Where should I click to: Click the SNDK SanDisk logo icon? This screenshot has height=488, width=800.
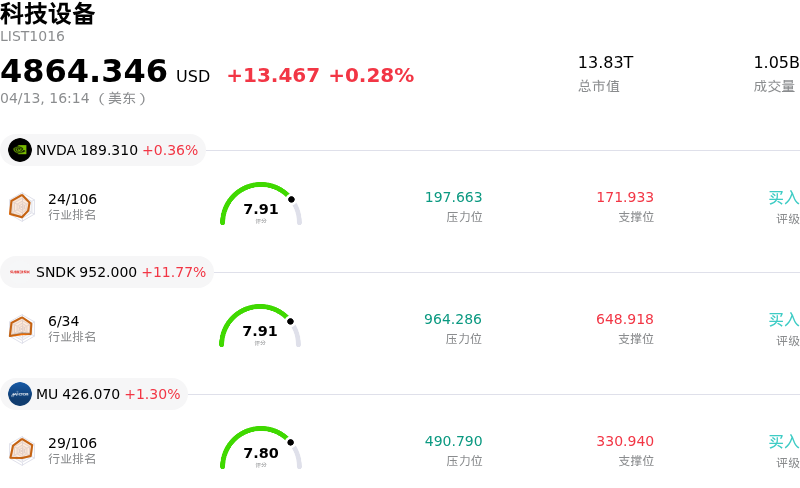tap(20, 272)
